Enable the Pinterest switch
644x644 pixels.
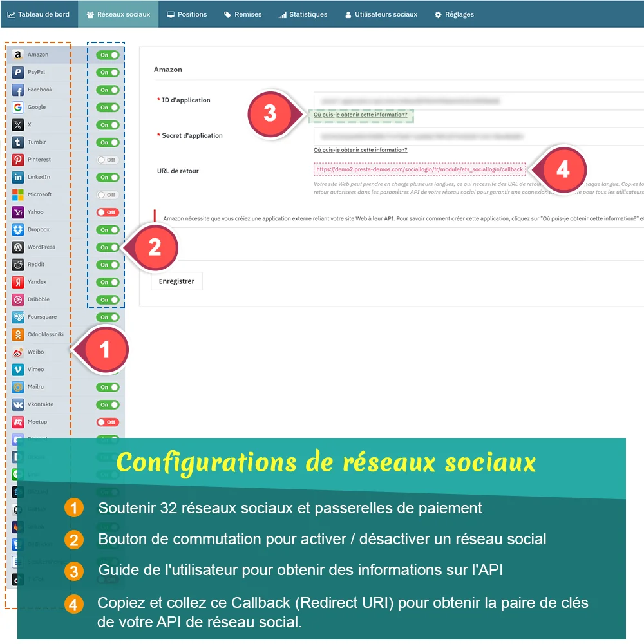[x=108, y=160]
